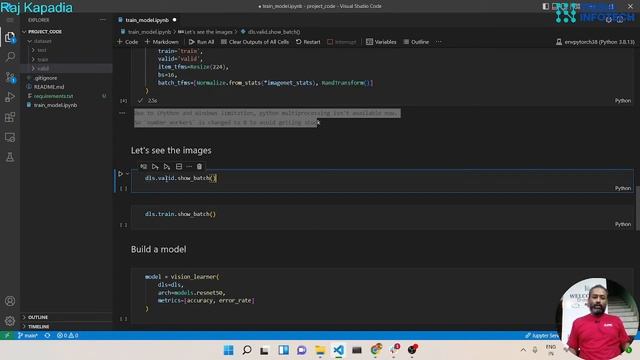Open notebook toolbar overflow ellipsis after Outline

click(439, 42)
